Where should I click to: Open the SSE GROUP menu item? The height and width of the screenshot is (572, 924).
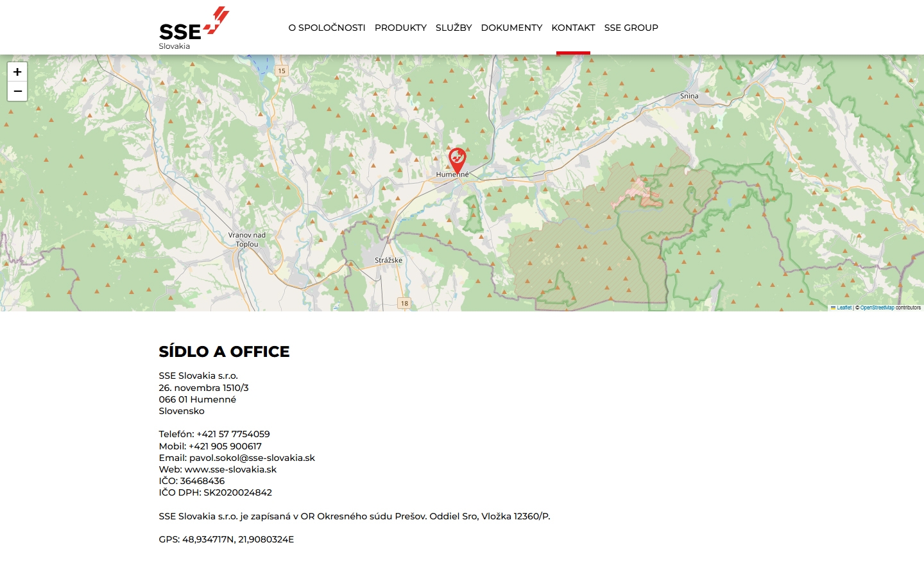click(x=631, y=28)
